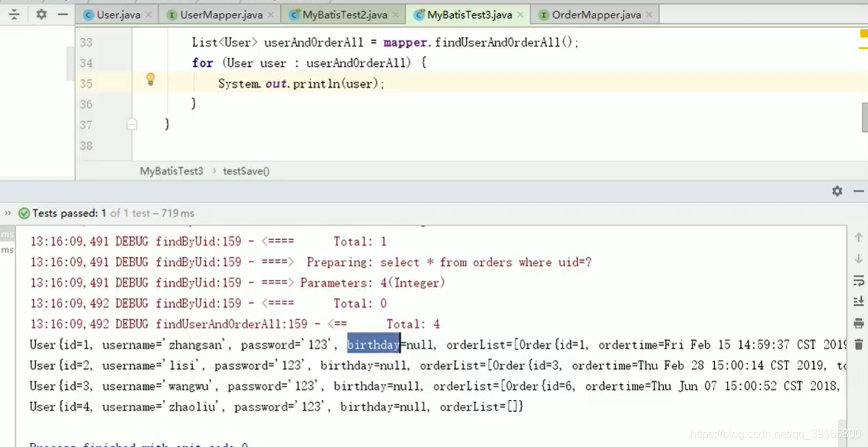This screenshot has height=447, width=868.
Task: Click highlighted word birthday in console
Action: click(373, 344)
